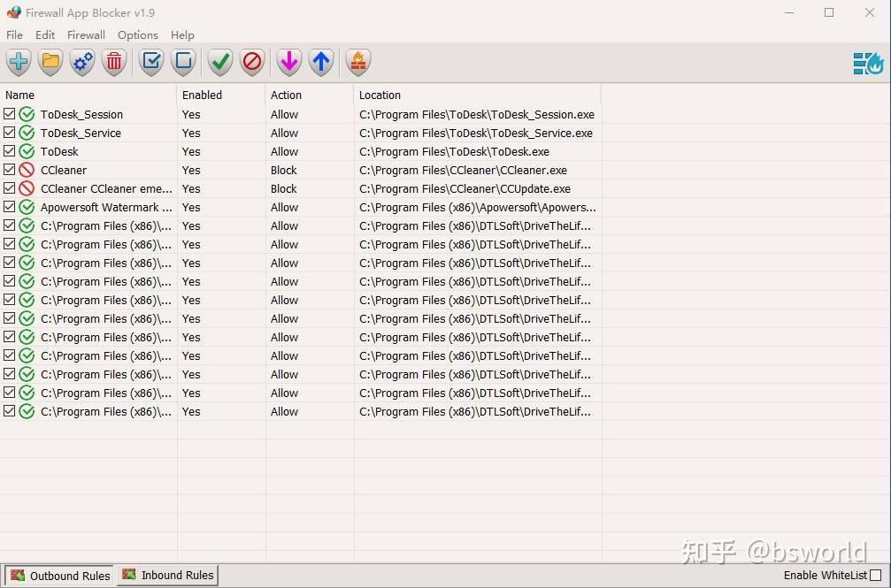Click the Firewall App Blocker title bar icon
The width and height of the screenshot is (891, 588).
point(13,11)
